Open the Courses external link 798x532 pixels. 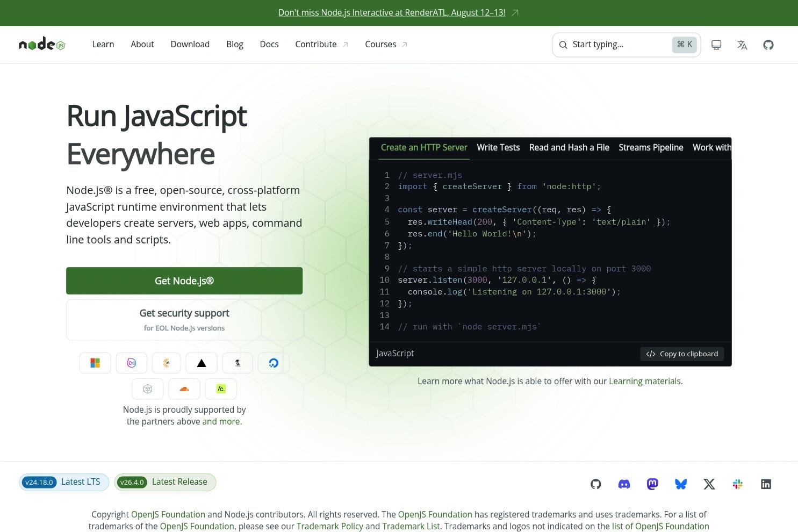pyautogui.click(x=386, y=45)
